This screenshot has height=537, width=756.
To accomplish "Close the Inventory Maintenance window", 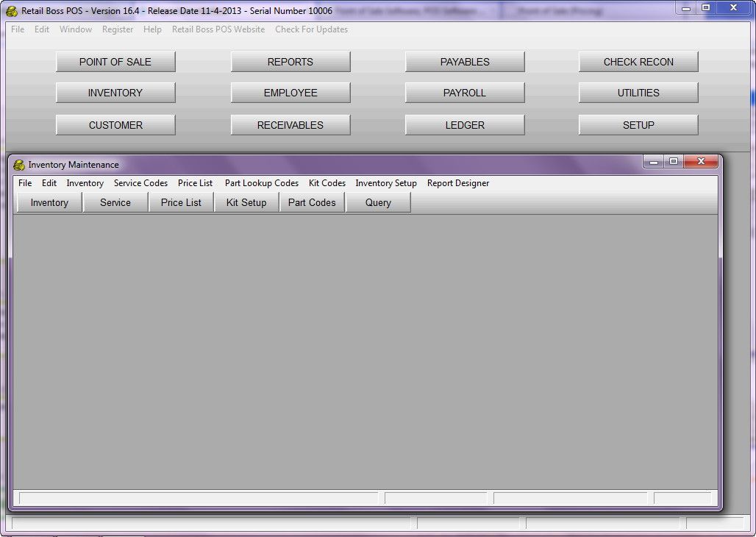I will (702, 162).
